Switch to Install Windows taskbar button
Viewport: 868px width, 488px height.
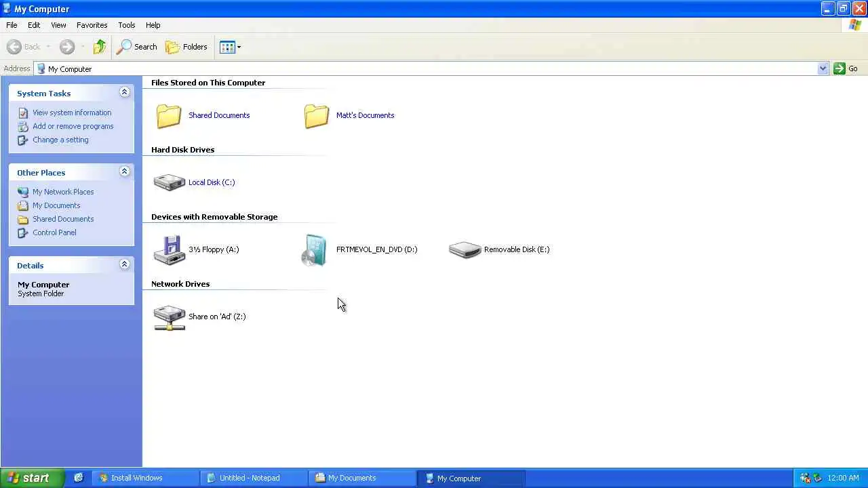point(145,478)
